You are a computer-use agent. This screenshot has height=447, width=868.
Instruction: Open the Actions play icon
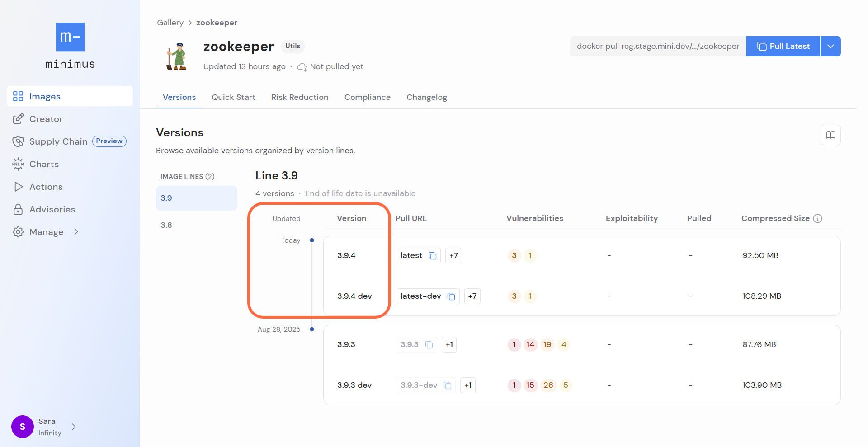point(18,187)
